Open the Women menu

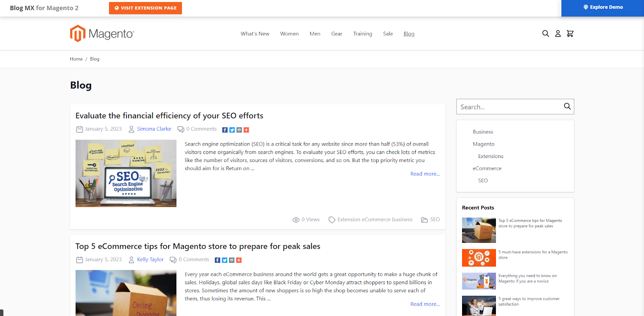289,34
